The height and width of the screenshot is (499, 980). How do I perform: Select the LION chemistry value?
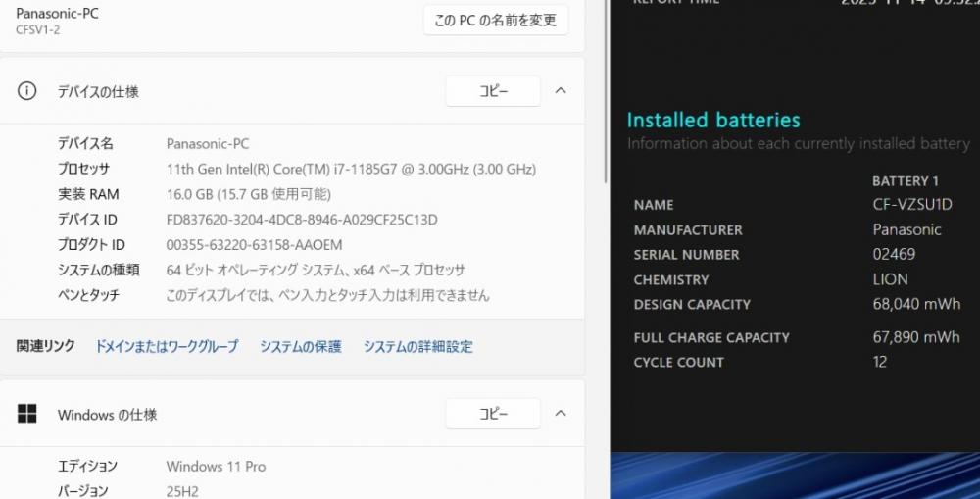click(890, 279)
